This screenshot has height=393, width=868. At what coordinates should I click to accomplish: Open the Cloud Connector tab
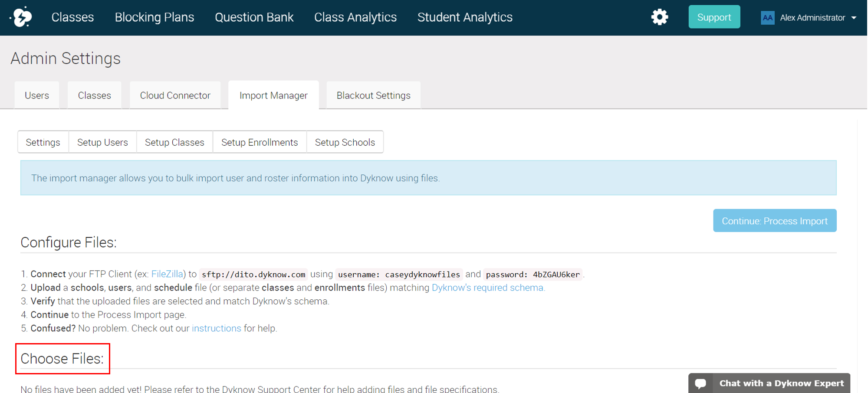pos(175,95)
